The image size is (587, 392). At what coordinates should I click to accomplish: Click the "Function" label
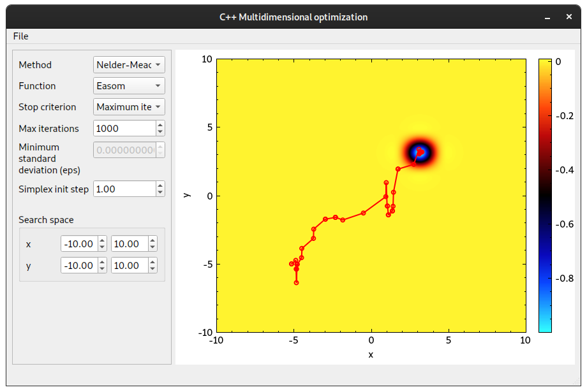point(37,86)
